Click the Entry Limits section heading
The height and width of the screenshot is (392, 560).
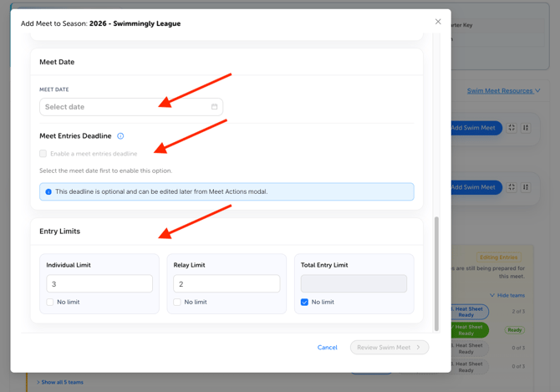pyautogui.click(x=59, y=232)
